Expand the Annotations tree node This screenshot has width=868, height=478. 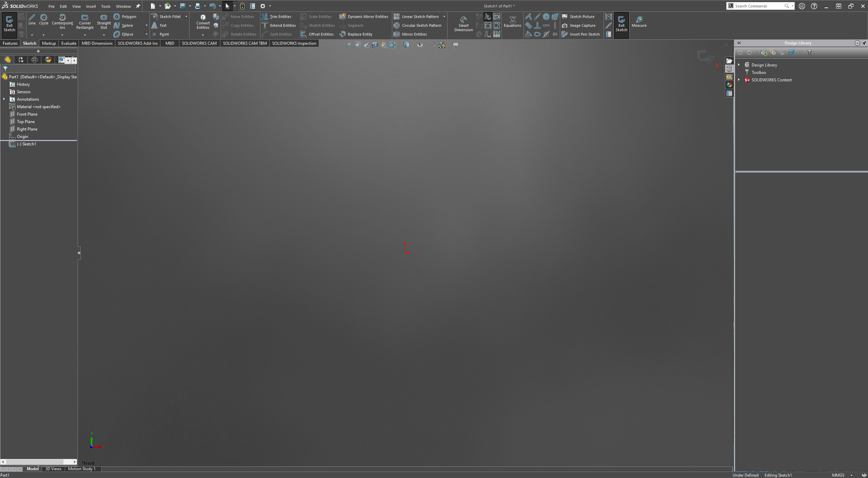pos(4,99)
